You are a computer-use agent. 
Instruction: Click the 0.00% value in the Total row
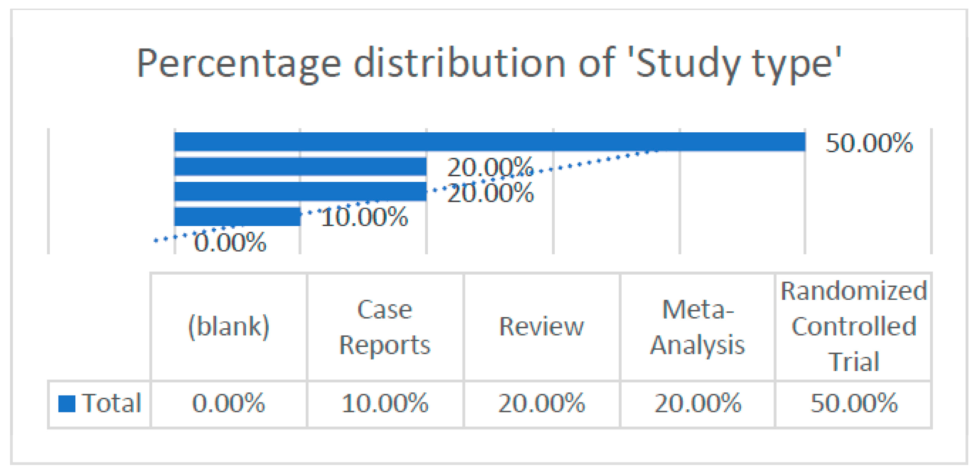pyautogui.click(x=228, y=403)
